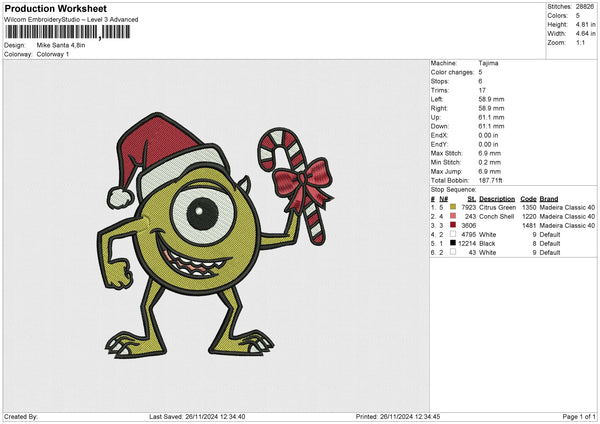Click the 'Brand' column header
This screenshot has height=424, width=600.
(549, 199)
